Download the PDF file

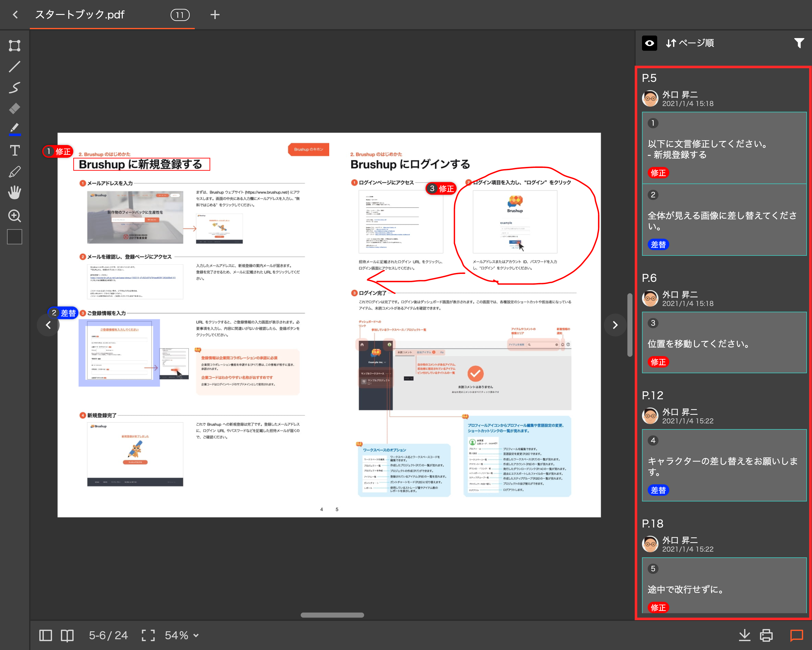[744, 635]
